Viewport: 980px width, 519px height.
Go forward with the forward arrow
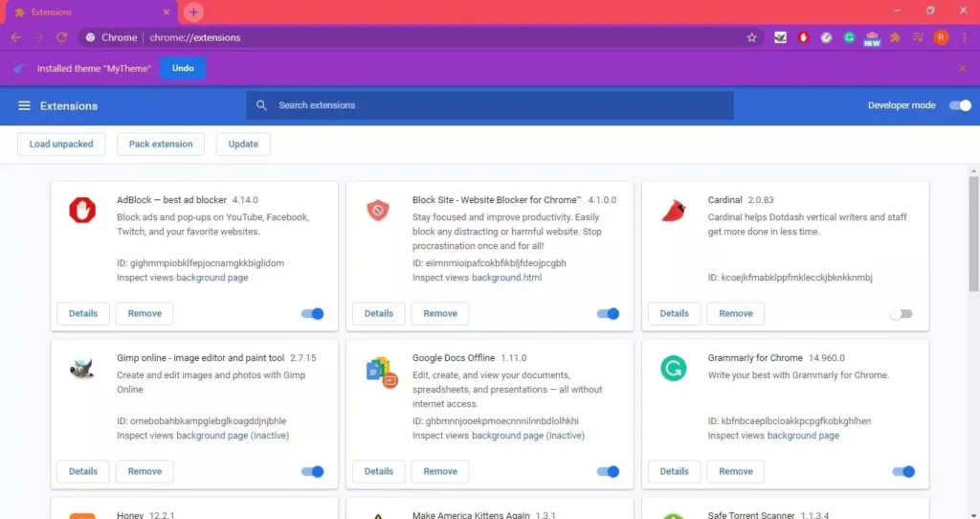(x=38, y=37)
